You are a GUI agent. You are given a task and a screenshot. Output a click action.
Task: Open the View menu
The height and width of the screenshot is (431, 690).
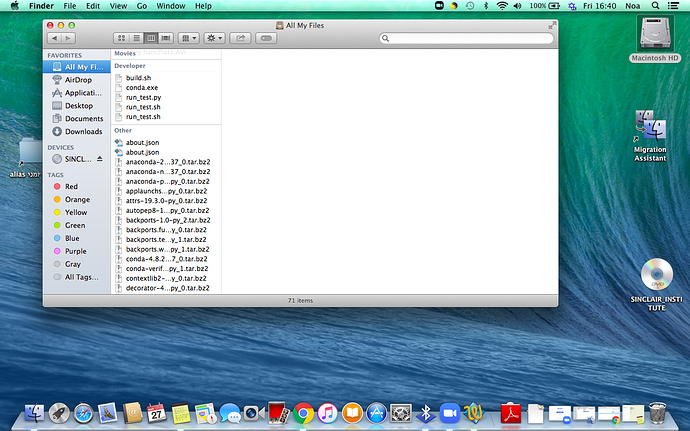pos(116,6)
